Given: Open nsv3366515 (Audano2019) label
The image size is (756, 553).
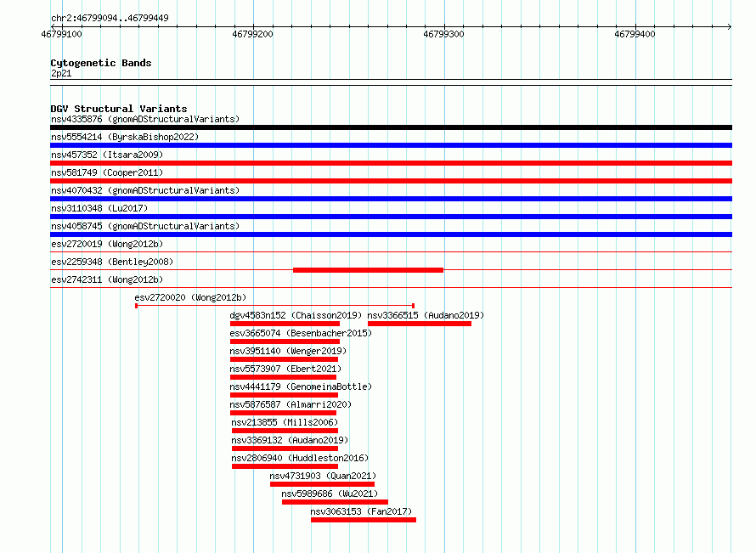Looking at the screenshot, I should [426, 315].
